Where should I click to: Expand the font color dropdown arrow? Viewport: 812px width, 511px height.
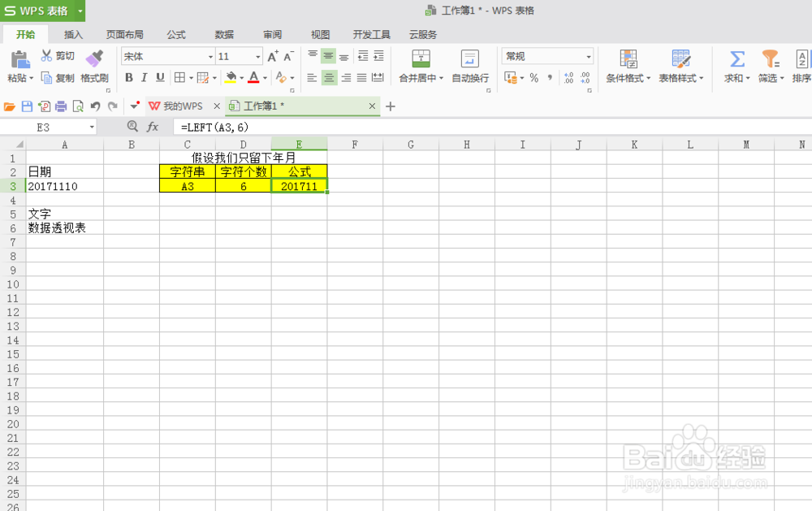click(266, 78)
